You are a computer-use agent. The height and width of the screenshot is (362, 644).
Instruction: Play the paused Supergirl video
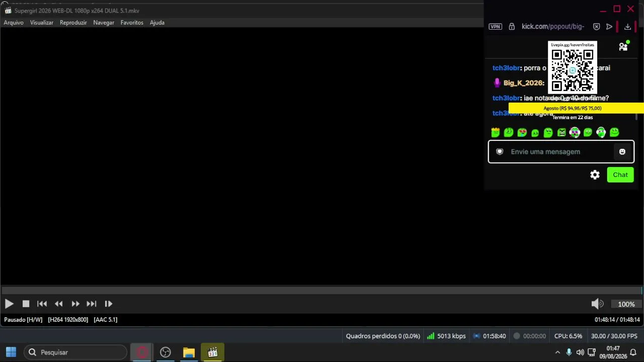pyautogui.click(x=9, y=304)
